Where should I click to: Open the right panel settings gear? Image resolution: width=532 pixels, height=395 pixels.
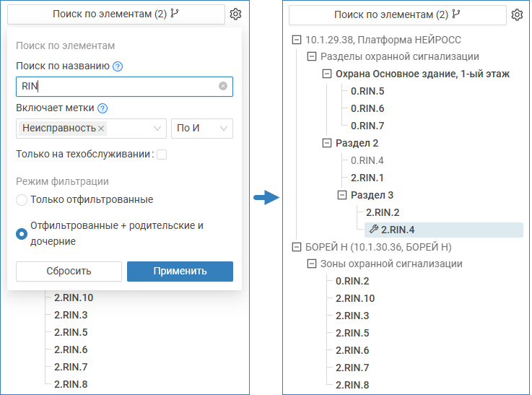coord(517,14)
